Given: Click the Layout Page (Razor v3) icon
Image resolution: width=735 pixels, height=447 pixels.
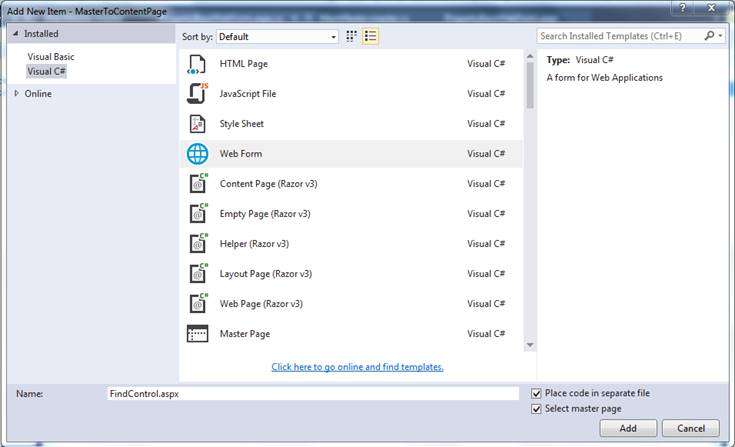Looking at the screenshot, I should (198, 273).
